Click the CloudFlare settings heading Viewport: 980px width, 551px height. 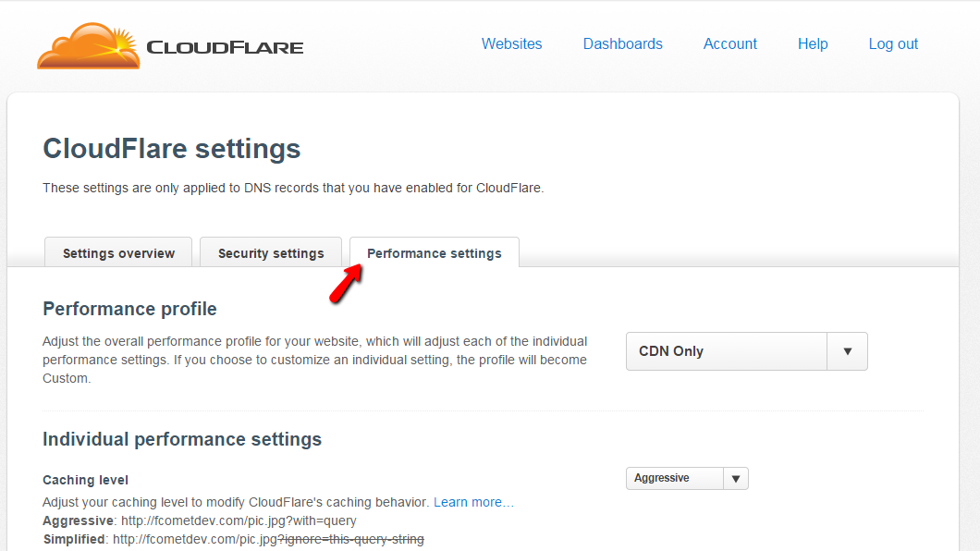[172, 149]
